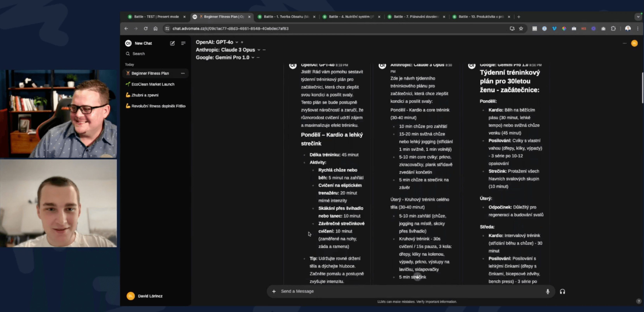Screen dimensions: 644x312
Task: Click the install app icon in address bar
Action: (512, 29)
